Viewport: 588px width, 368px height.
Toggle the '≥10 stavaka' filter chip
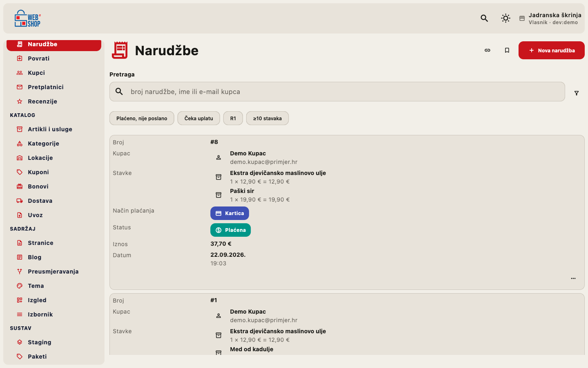coord(267,118)
